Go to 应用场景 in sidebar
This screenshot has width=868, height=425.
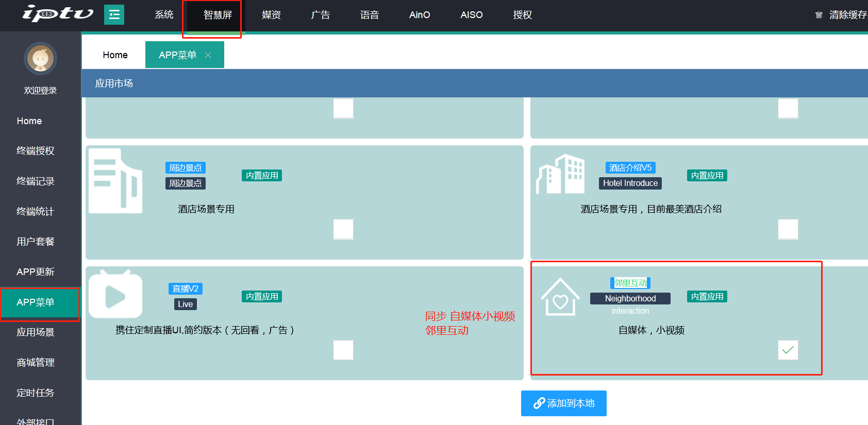pyautogui.click(x=36, y=332)
